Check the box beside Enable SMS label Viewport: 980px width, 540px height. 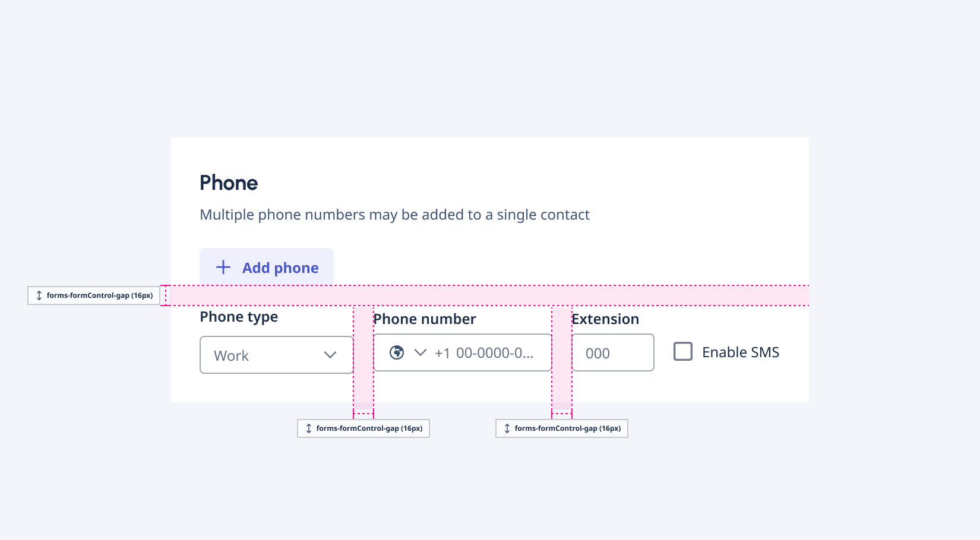[683, 351]
